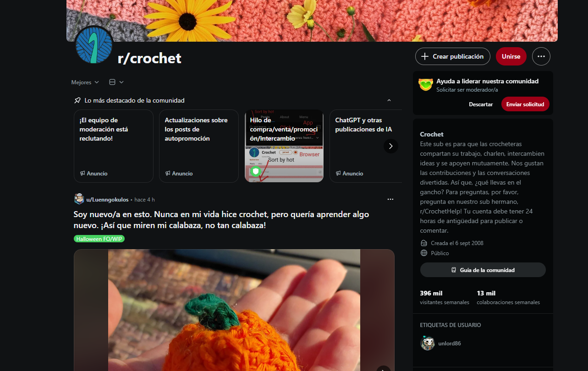The width and height of the screenshot is (588, 371).
Task: Collapse the community highlights section
Action: pos(389,100)
